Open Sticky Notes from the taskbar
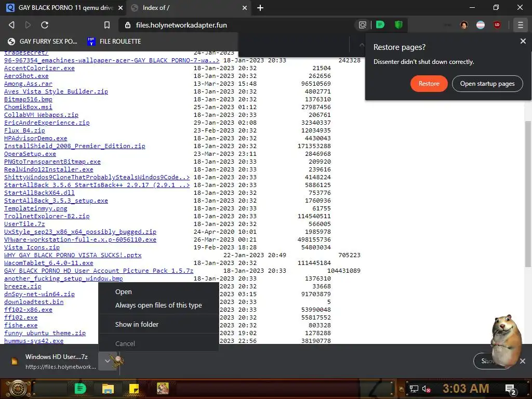Screen dimensions: 532x399 [134, 389]
